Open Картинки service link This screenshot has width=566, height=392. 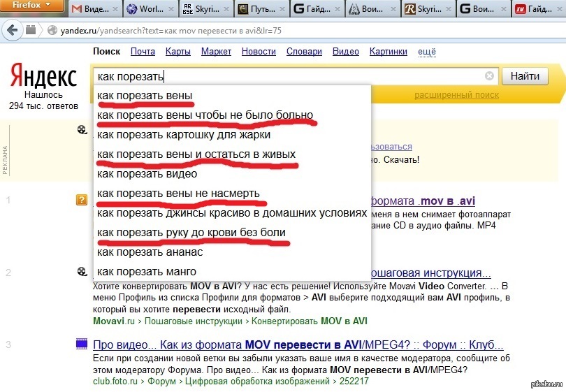(388, 52)
